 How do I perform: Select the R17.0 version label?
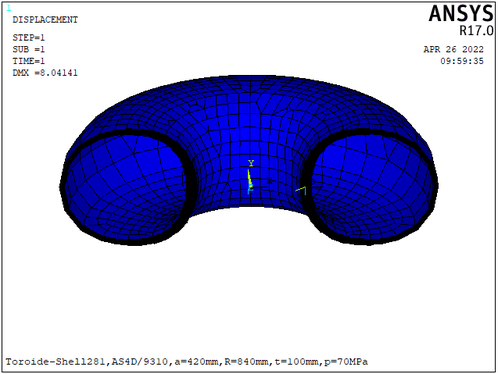click(476, 31)
